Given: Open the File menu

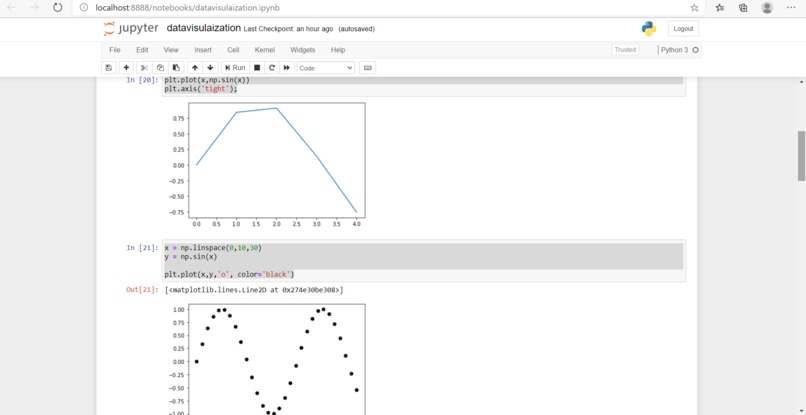Looking at the screenshot, I should 115,50.
